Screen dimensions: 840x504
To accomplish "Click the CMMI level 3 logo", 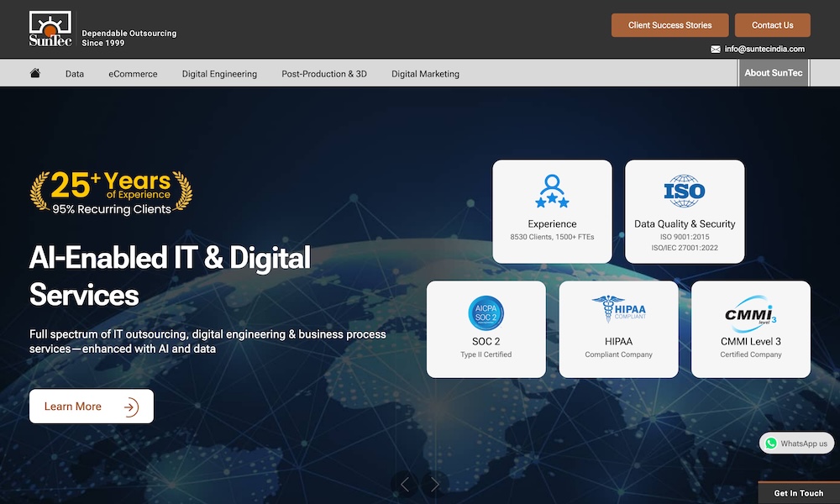I will coord(750,312).
